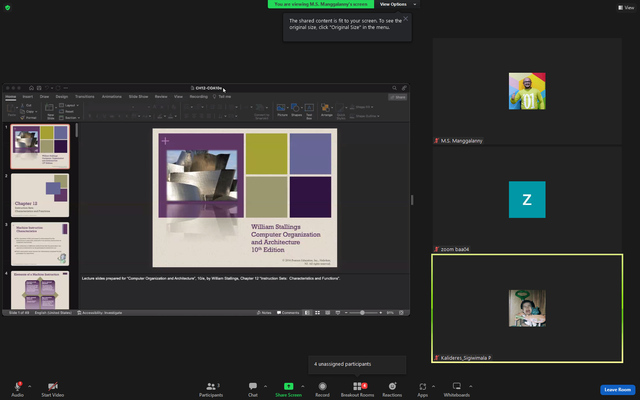Click the Leave Room button
Viewport: 640px width, 400px height.
[x=618, y=389]
